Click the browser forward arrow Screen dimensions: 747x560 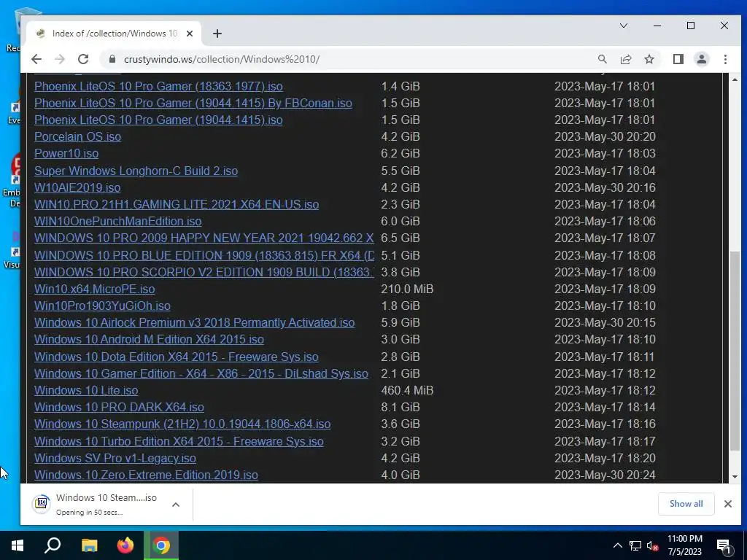pos(60,59)
